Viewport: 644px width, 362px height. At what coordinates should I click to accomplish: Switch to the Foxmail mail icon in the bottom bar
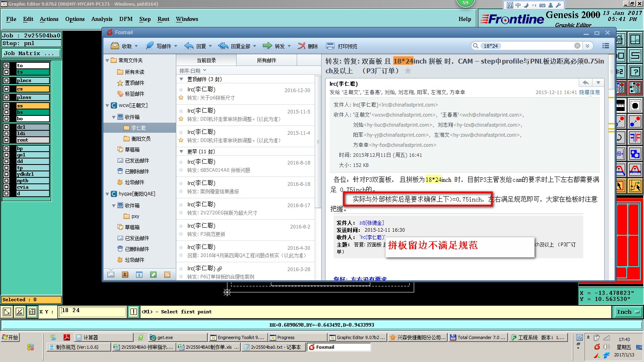click(111, 275)
